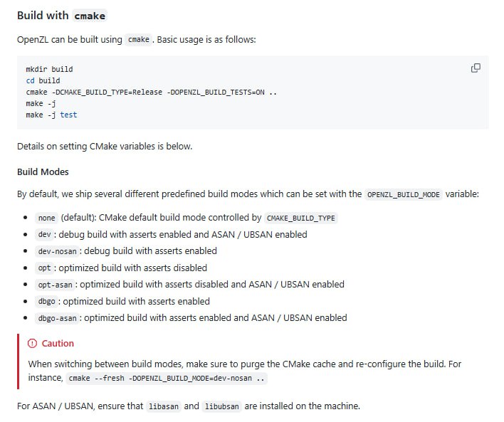504x422 pixels.
Task: Click the CMAKE_BUILD_TYPE inline code
Action: tap(300, 218)
